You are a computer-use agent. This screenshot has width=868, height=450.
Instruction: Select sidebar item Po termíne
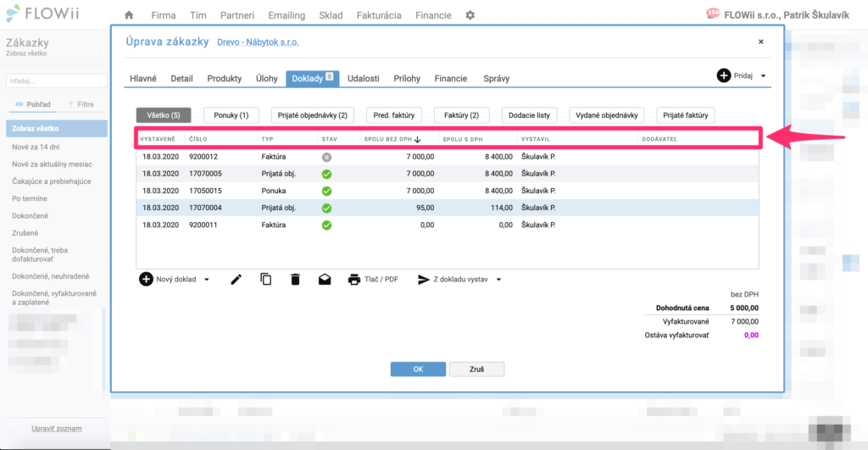coord(30,198)
